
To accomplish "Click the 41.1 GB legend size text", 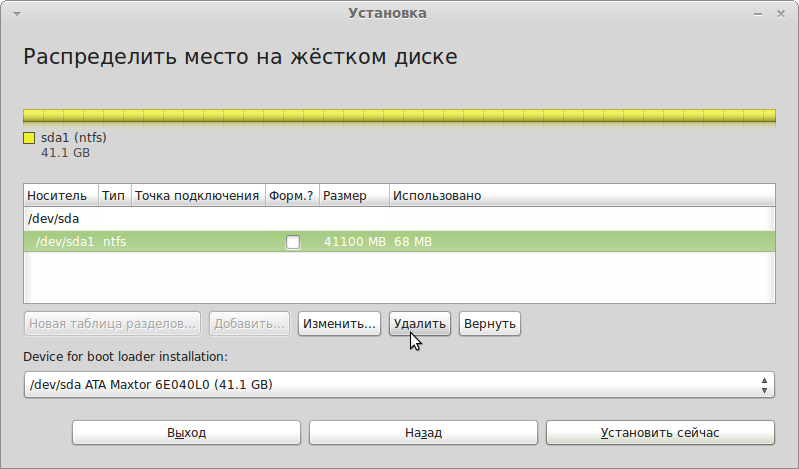I will 66,152.
